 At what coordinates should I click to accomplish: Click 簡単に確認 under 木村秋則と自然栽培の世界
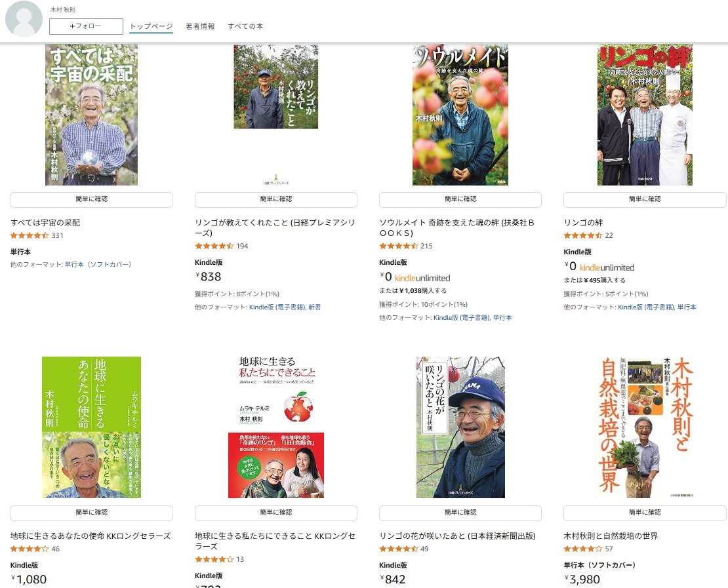(645, 513)
